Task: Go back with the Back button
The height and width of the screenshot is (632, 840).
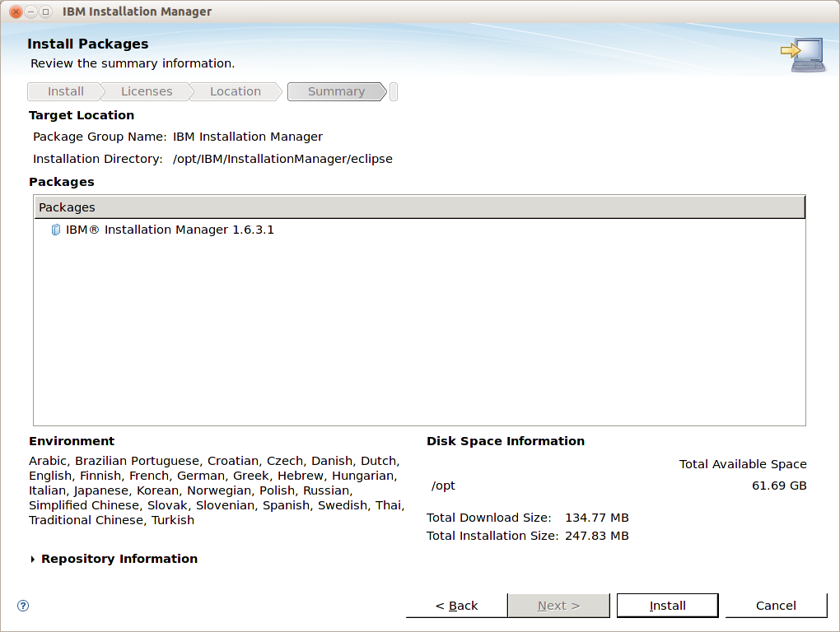Action: tap(456, 606)
